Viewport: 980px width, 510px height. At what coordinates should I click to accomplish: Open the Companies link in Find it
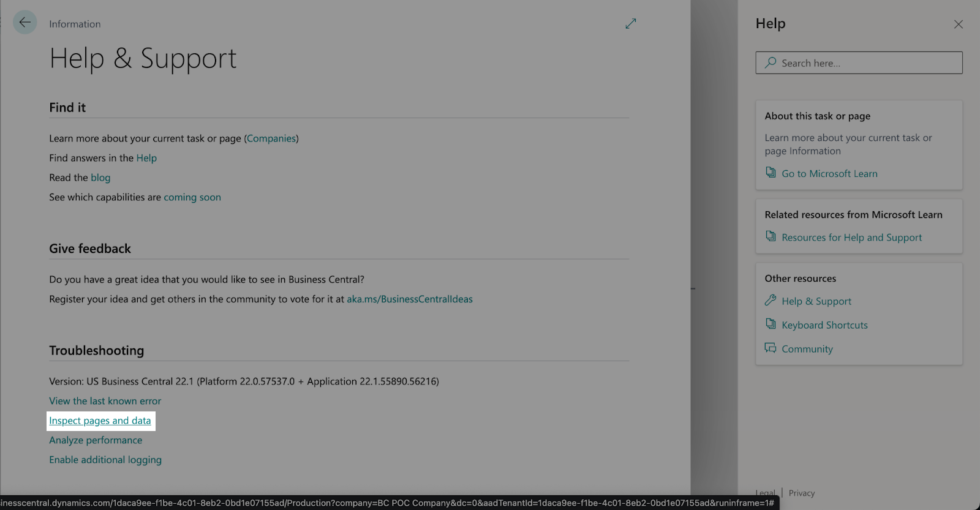pos(271,138)
